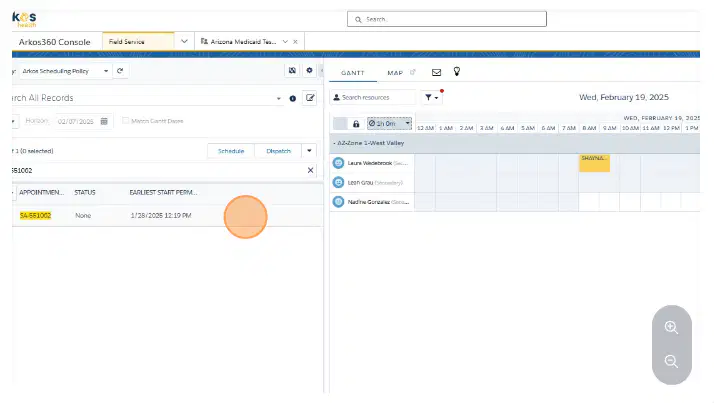
Task: Refresh the scheduling policy list
Action: [x=120, y=71]
